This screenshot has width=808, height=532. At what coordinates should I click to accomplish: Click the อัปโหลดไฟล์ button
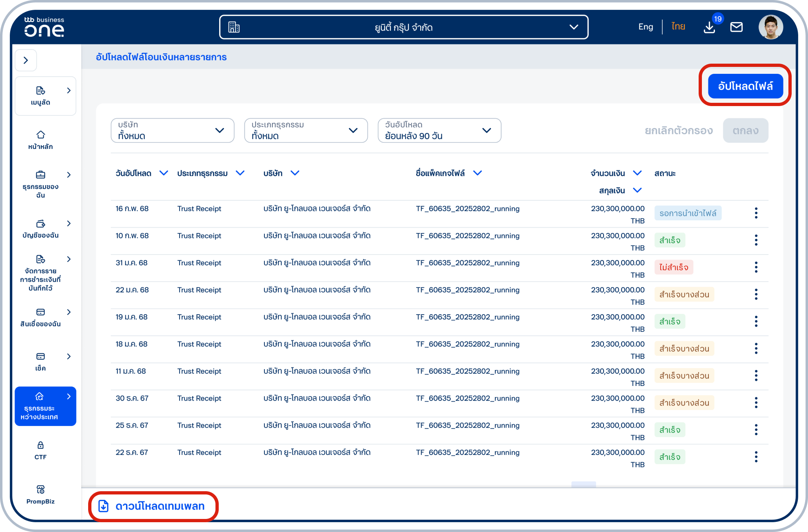click(745, 86)
